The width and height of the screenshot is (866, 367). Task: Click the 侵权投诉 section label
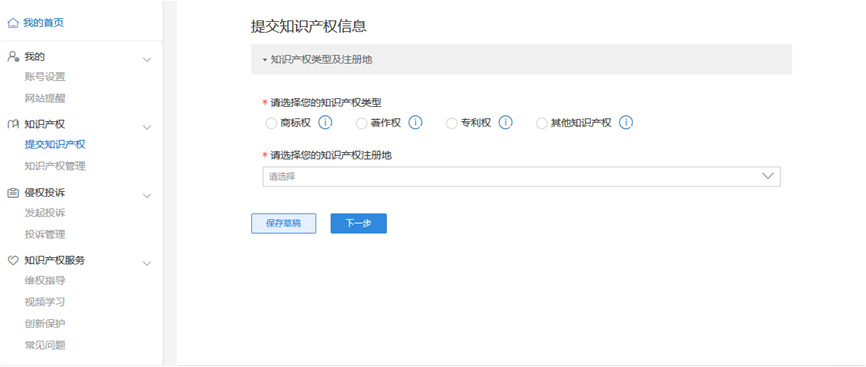pyautogui.click(x=45, y=193)
